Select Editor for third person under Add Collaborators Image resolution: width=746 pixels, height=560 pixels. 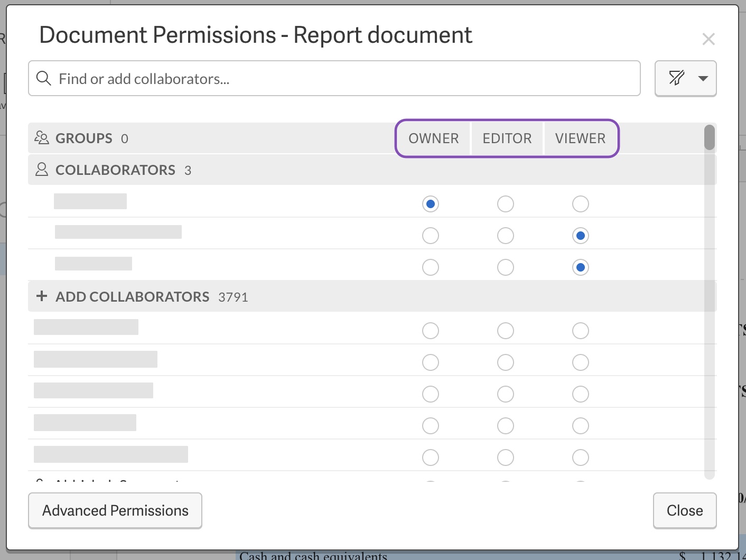506,394
